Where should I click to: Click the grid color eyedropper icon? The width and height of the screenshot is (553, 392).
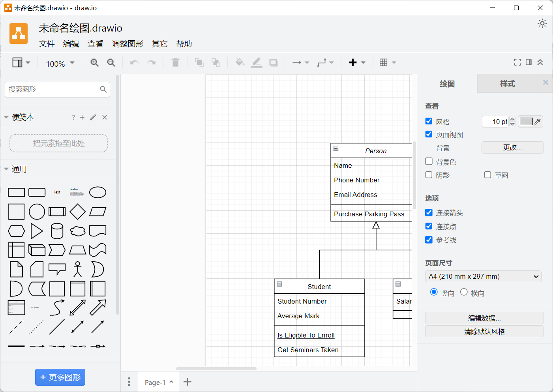tap(538, 122)
